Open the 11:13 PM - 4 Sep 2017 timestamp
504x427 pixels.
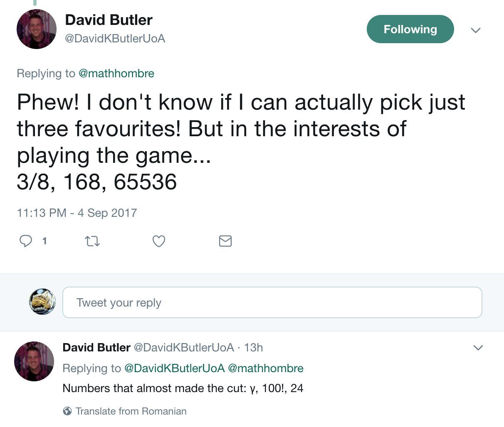77,213
